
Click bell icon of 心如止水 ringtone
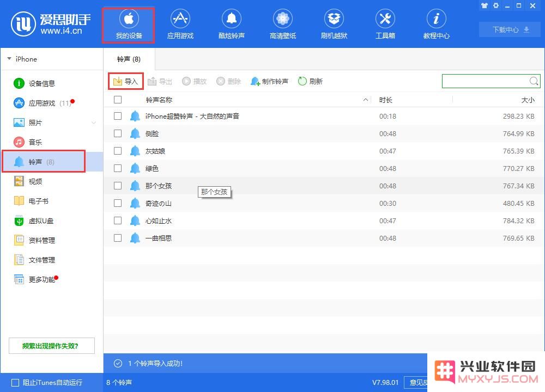tap(135, 220)
